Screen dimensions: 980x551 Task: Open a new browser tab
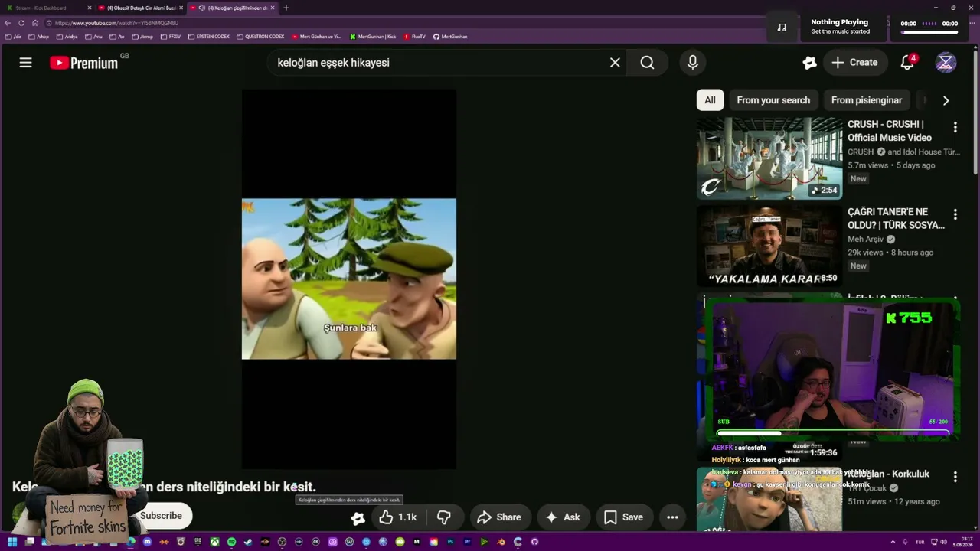tap(286, 8)
